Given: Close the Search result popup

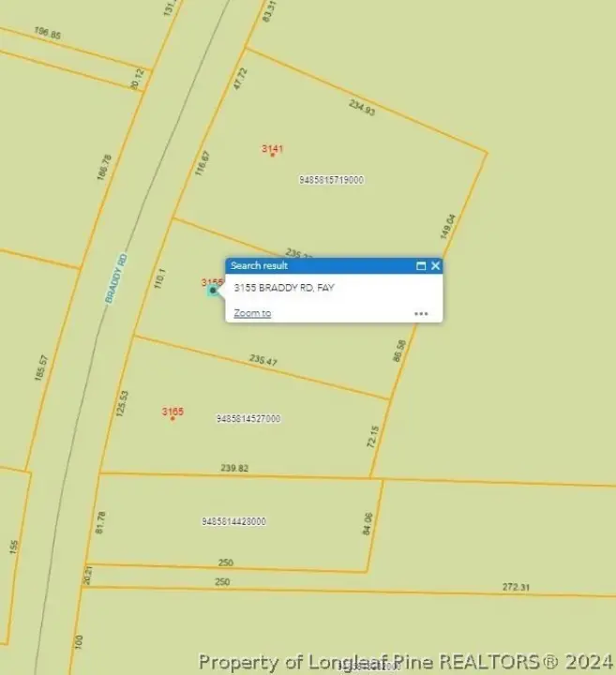Looking at the screenshot, I should (x=435, y=266).
